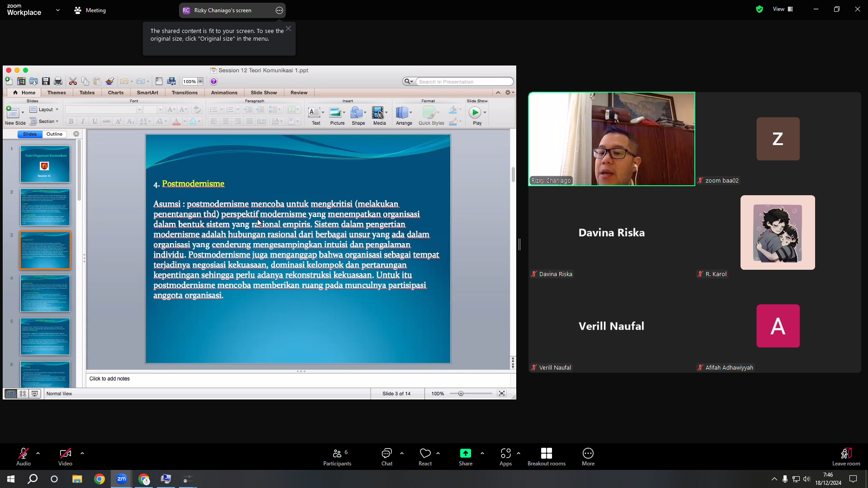Click the Save icon in PowerPoint toolbar
Screen dimensions: 868x488
coord(46,81)
